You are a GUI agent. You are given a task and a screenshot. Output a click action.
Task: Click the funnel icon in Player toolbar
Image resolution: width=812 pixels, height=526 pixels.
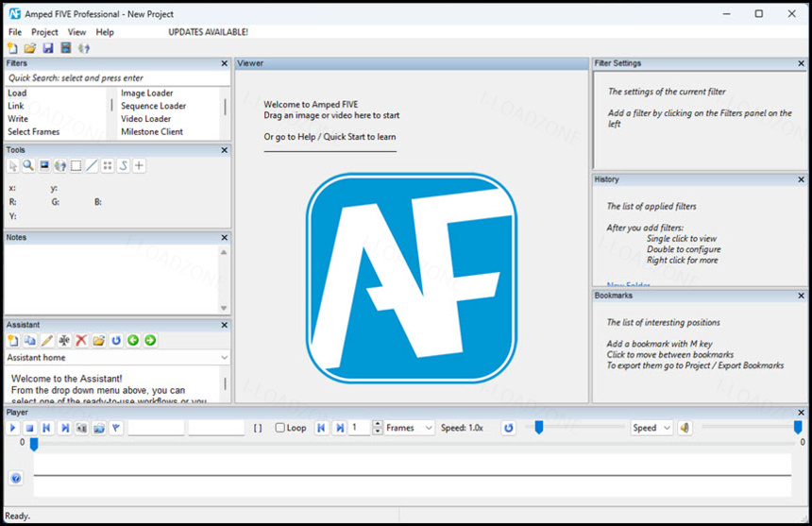(116, 428)
